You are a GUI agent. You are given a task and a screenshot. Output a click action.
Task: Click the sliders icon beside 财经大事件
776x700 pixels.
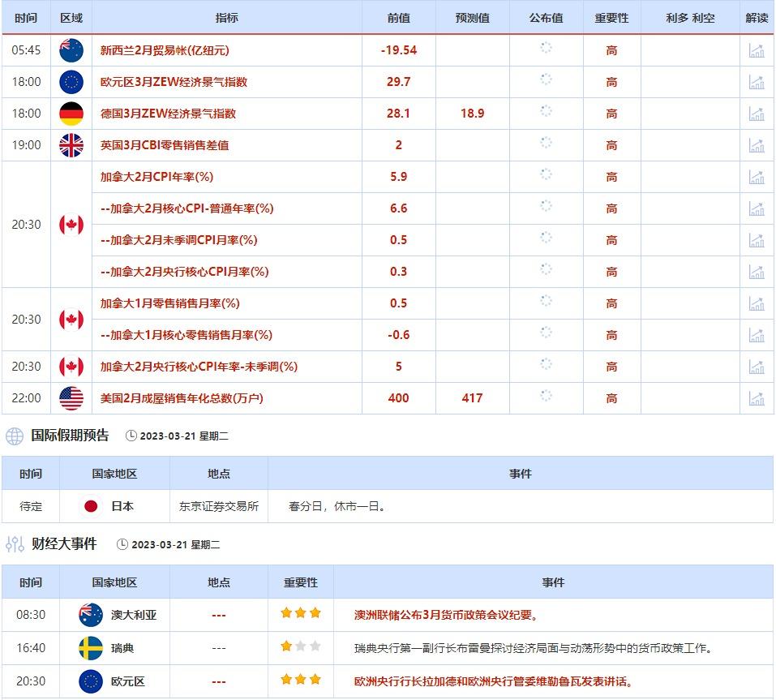coord(15,544)
